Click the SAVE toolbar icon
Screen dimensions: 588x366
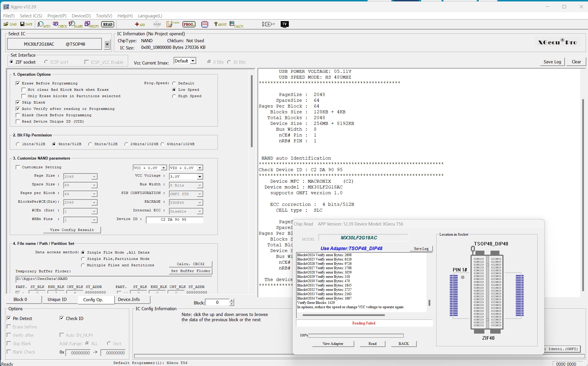tap(26, 24)
